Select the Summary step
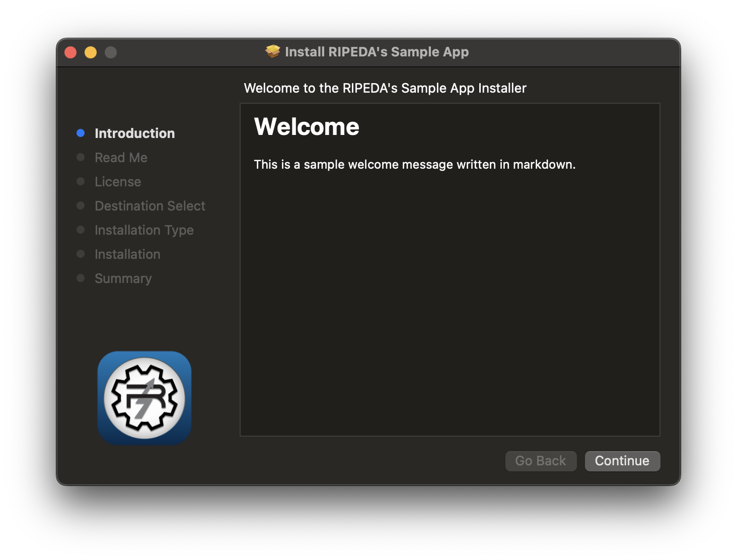Viewport: 737px width, 560px height. click(123, 278)
